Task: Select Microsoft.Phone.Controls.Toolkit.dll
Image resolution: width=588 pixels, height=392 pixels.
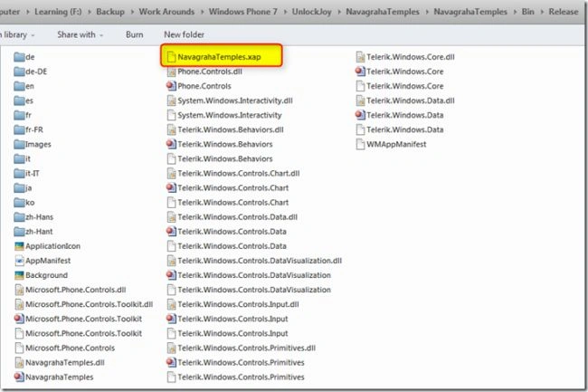Action: pyautogui.click(x=83, y=304)
